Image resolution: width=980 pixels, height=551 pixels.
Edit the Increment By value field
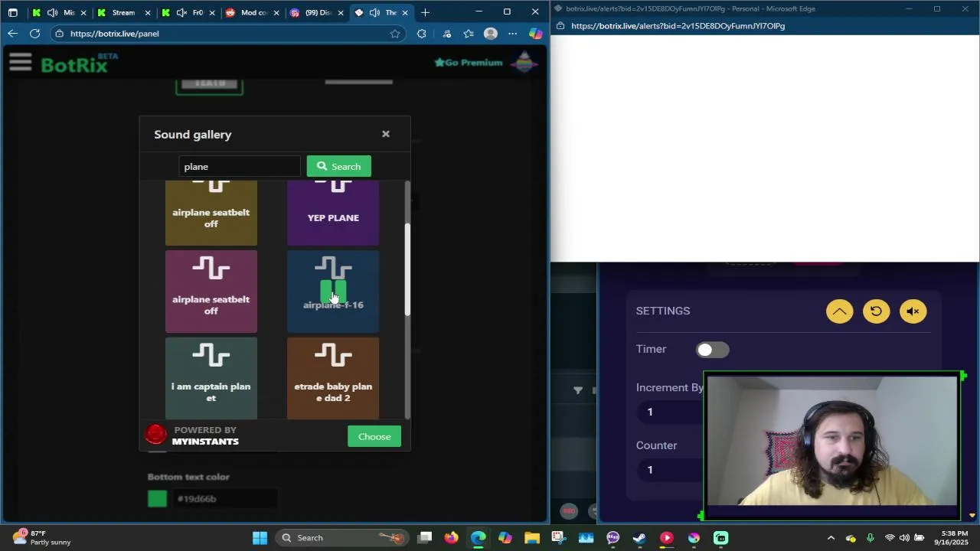(670, 412)
